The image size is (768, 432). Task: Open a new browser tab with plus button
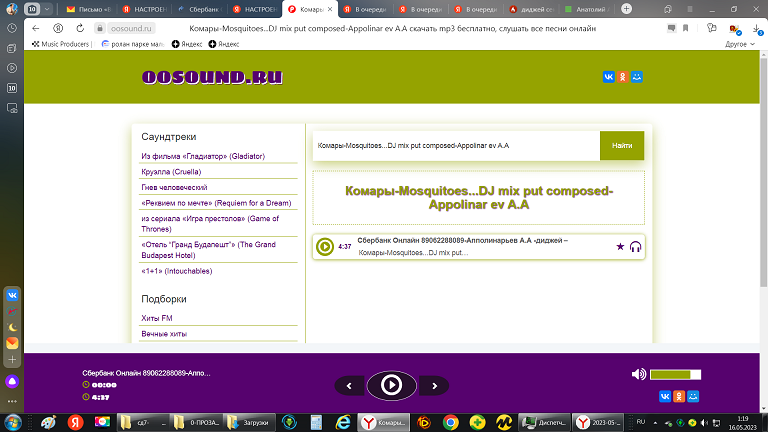[x=626, y=9]
